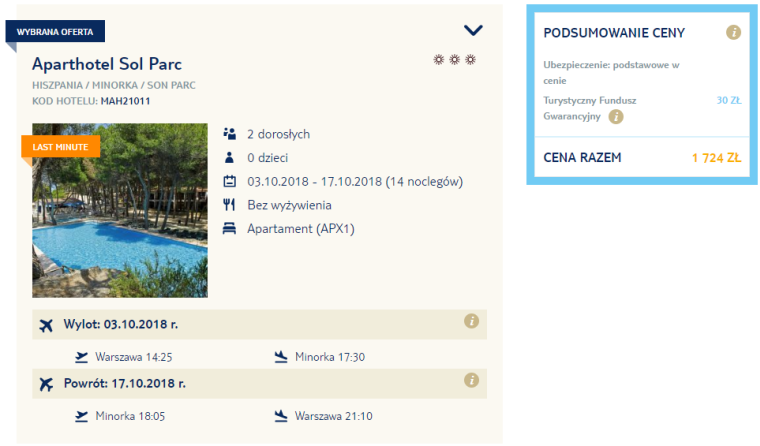Open Aparthotel Sol Parc title
Image resolution: width=760 pixels, height=446 pixels.
pyautogui.click(x=107, y=64)
